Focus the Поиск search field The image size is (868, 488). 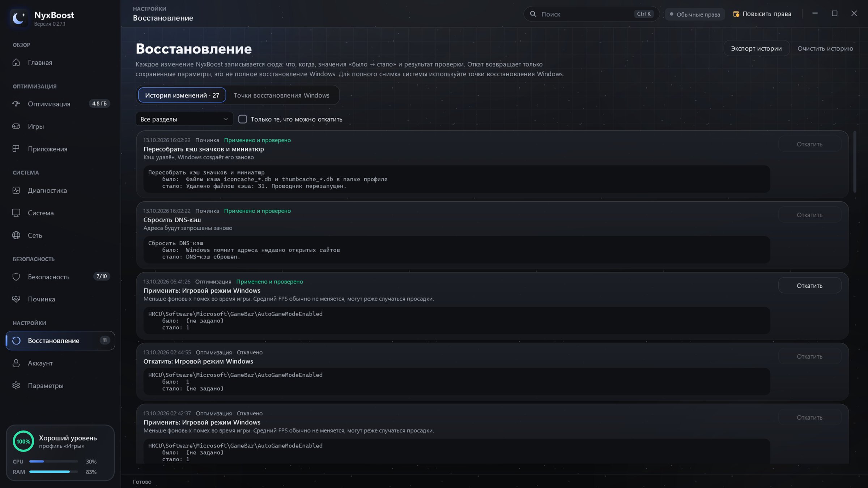tap(591, 14)
